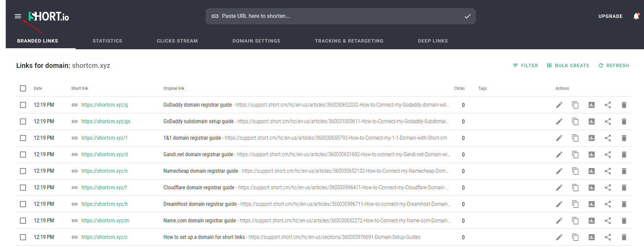The image size is (644, 247).
Task: Select the shortcm.xyz/h row checkbox
Action: tap(23, 204)
